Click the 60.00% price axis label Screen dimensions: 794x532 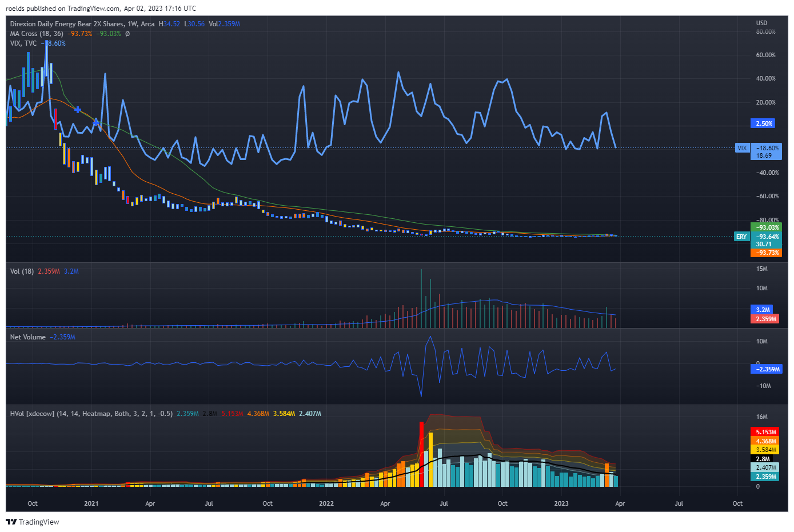point(765,55)
